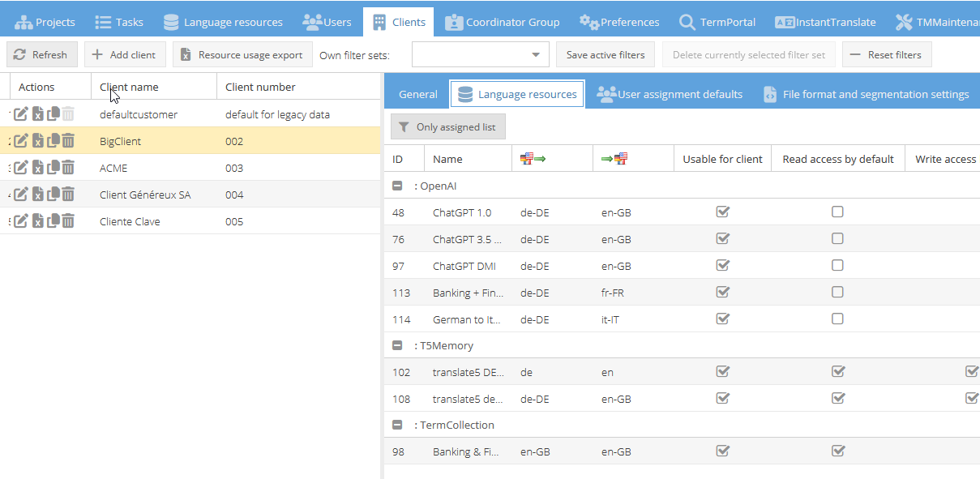Toggle Usable for client for resource 113
Screen dimensions: 980x479
pyautogui.click(x=723, y=292)
